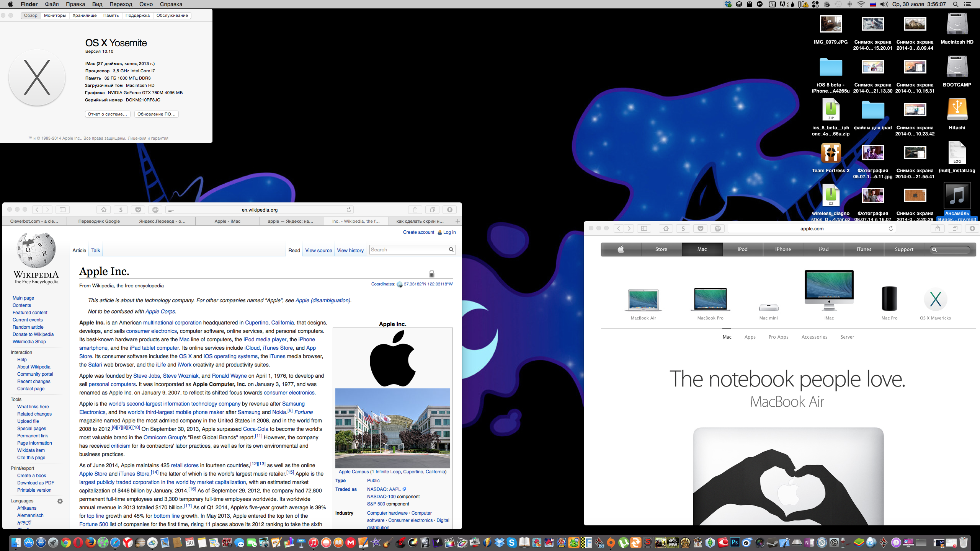Image resolution: width=980 pixels, height=551 pixels.
Task: Toggle Reader view in Wikipedia address bar
Action: [171, 210]
